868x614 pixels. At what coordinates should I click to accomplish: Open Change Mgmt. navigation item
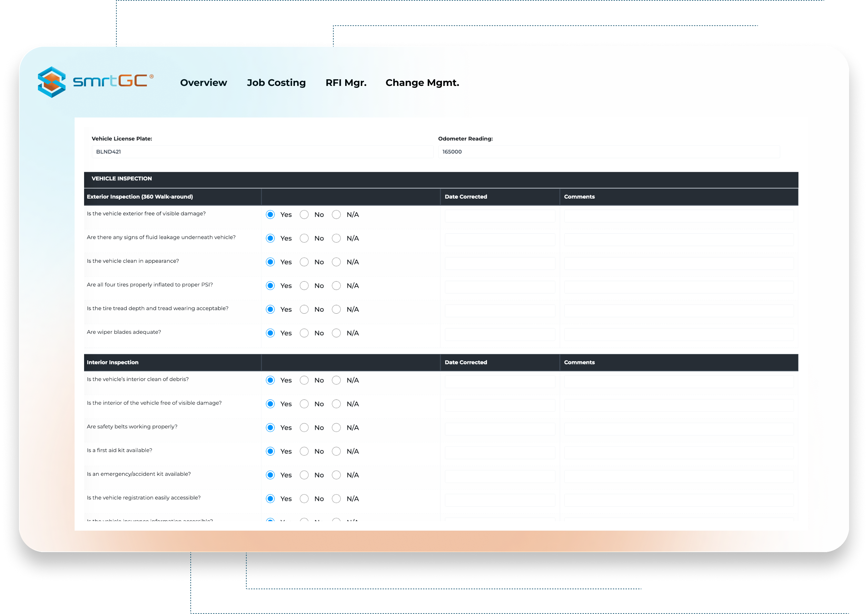click(x=422, y=82)
